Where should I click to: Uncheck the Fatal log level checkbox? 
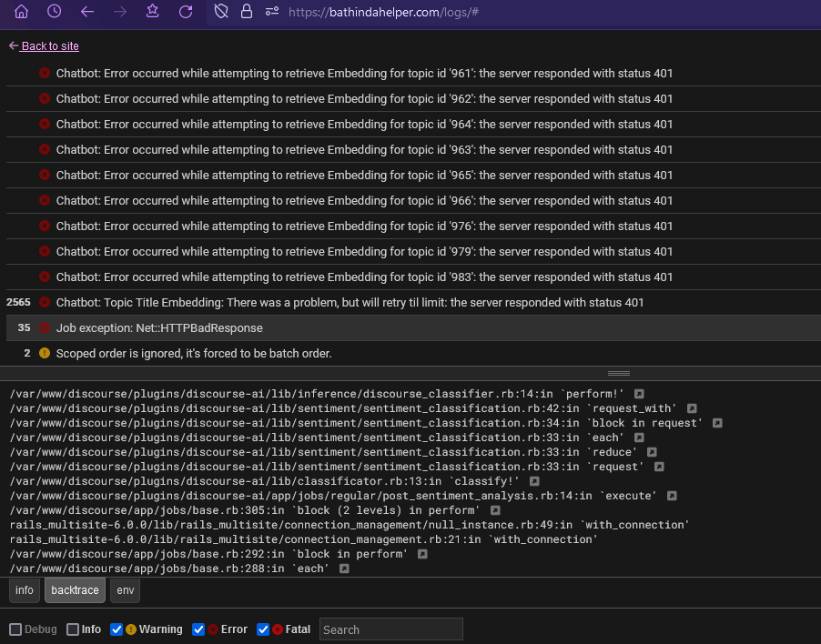click(263, 629)
